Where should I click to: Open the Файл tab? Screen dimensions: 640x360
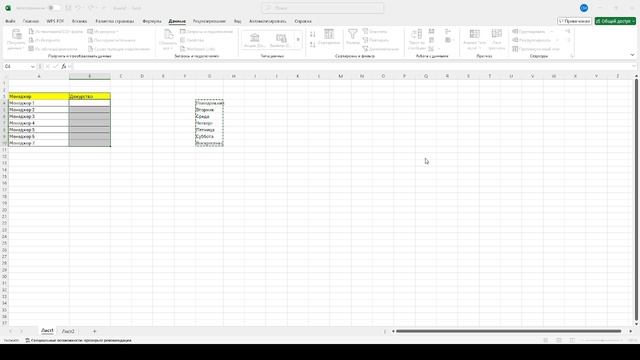10,21
